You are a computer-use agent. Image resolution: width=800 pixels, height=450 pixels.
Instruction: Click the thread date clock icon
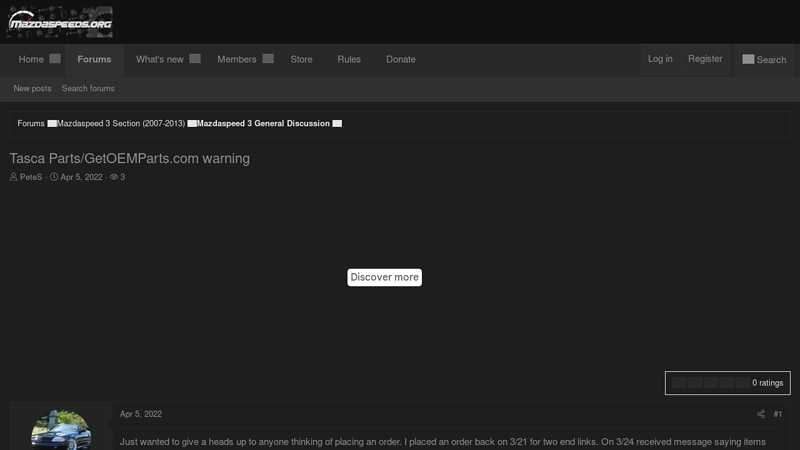point(54,177)
